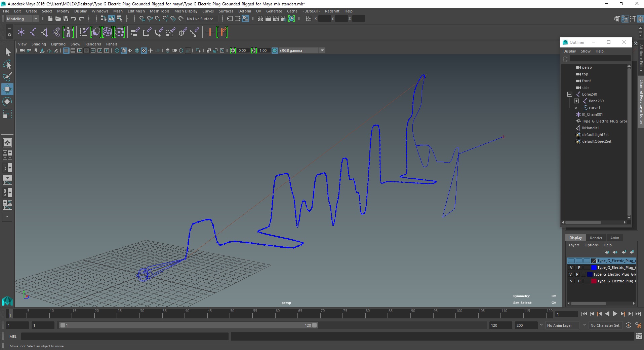Select by hierarchy mode icon
This screenshot has height=350, width=644.
104,19
